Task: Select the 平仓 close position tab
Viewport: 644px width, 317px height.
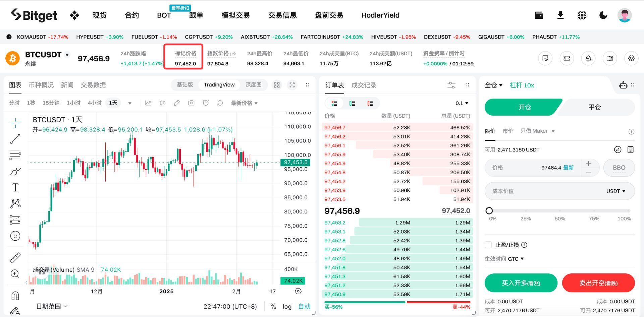Action: click(x=594, y=107)
